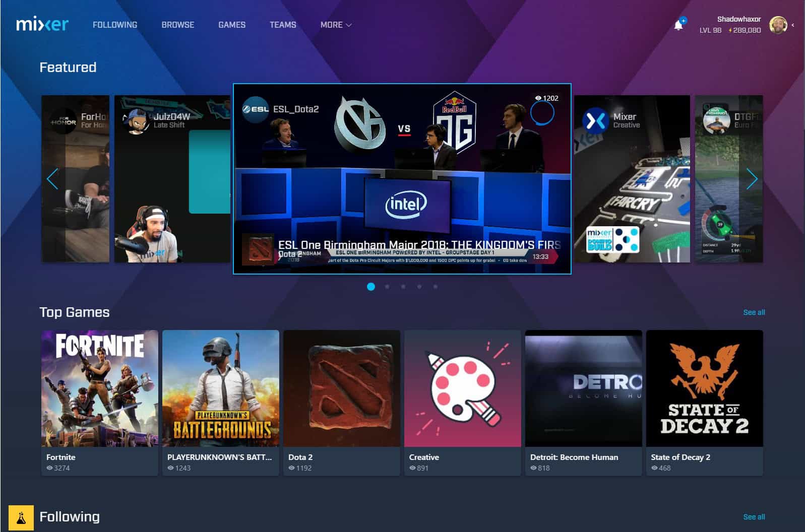This screenshot has width=805, height=532.
Task: Click the Mixer logo
Action: pyautogui.click(x=42, y=24)
